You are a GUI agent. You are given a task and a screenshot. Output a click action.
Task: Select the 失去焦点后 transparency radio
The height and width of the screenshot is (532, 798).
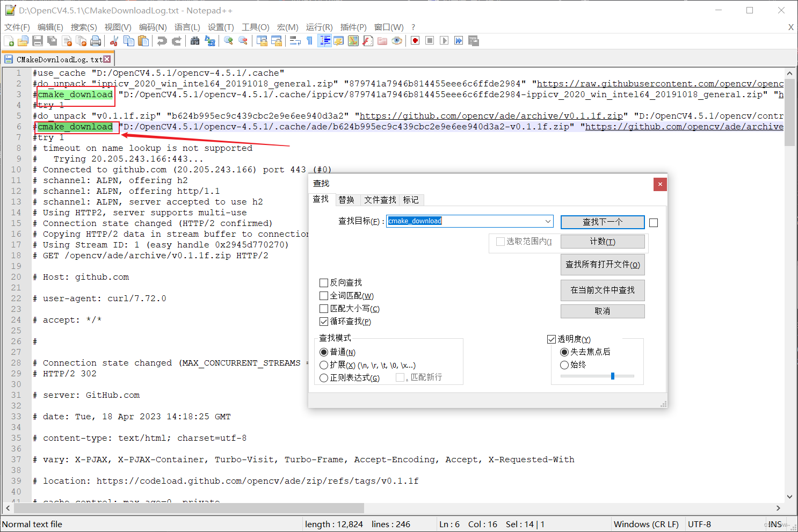pos(564,352)
